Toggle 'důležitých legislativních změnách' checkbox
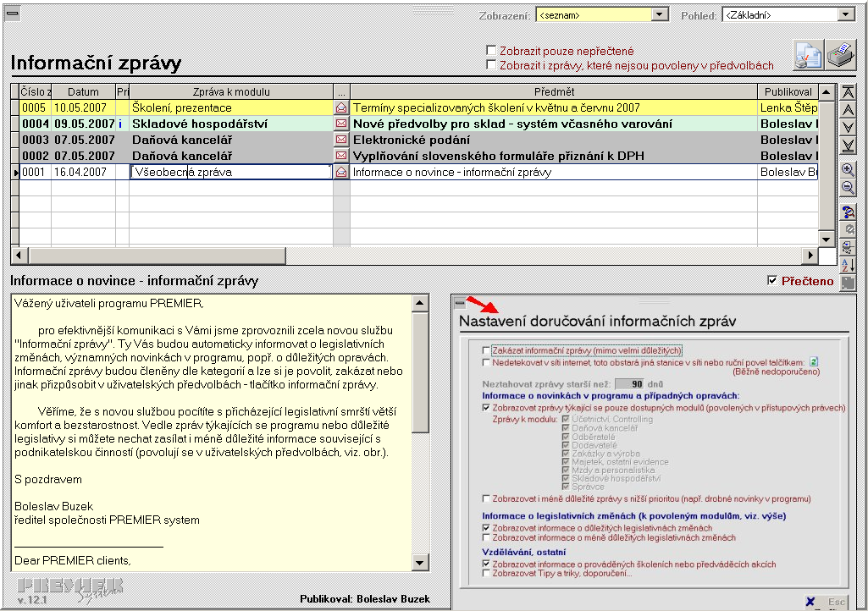 point(486,528)
